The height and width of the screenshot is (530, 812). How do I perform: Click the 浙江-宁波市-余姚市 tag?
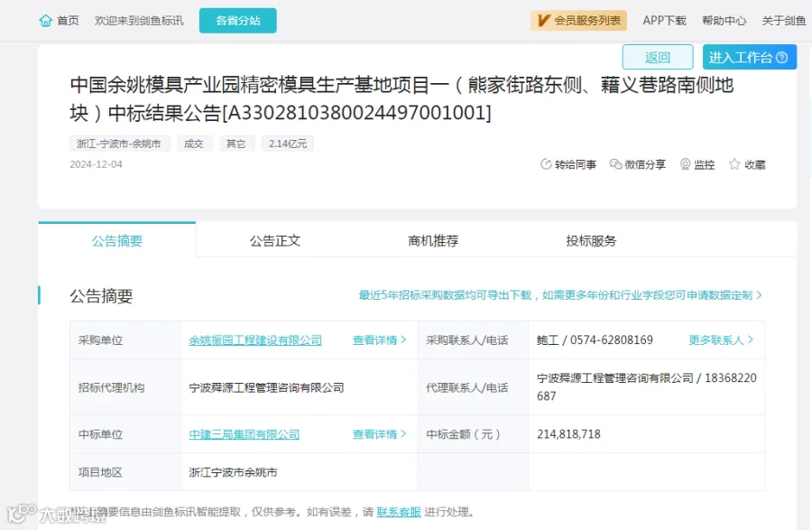(x=120, y=144)
